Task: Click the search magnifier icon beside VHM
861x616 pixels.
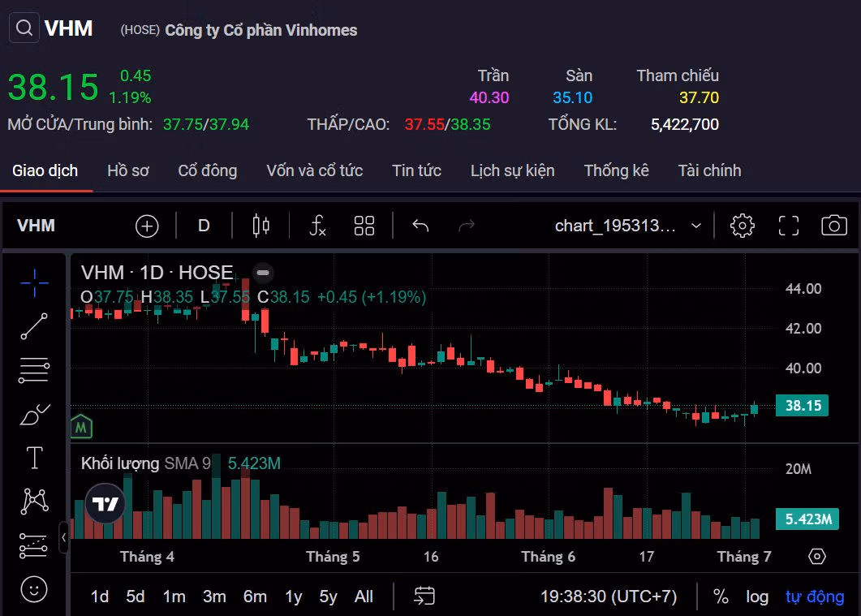Action: tap(24, 29)
